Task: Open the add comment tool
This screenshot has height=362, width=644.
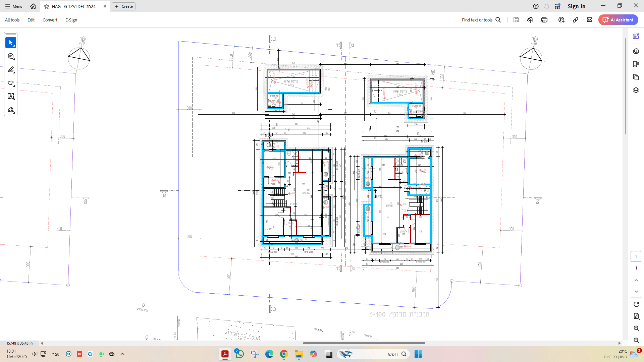Action: tap(11, 56)
